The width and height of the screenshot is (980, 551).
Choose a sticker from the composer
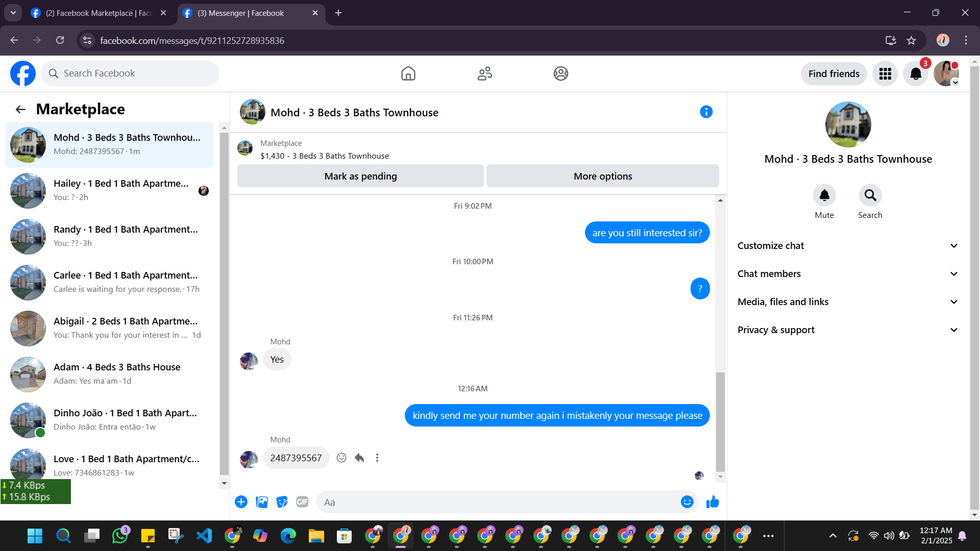(x=282, y=502)
